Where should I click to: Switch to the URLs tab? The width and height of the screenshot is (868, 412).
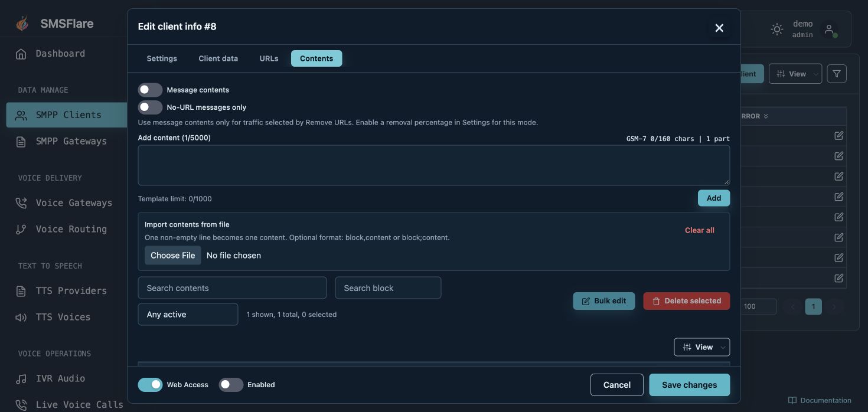[269, 58]
